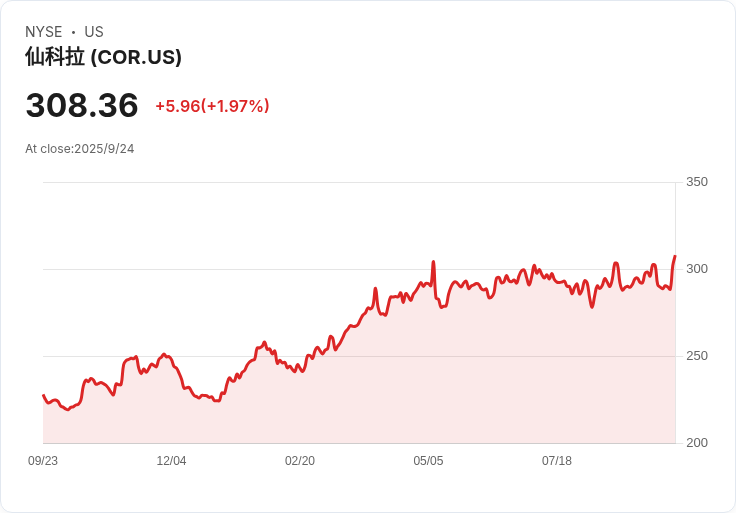
Task: Click the sharp price spike above 05/05
Action: click(x=433, y=262)
